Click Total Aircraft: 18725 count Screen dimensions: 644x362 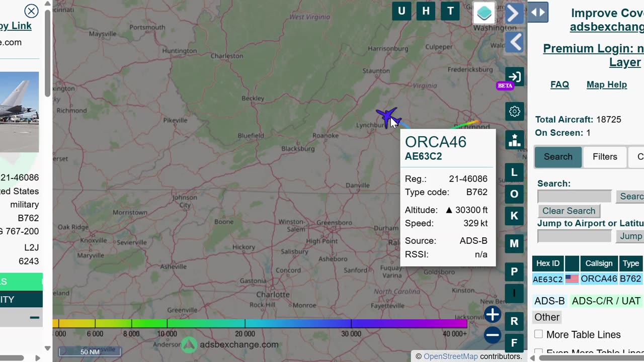[578, 120]
